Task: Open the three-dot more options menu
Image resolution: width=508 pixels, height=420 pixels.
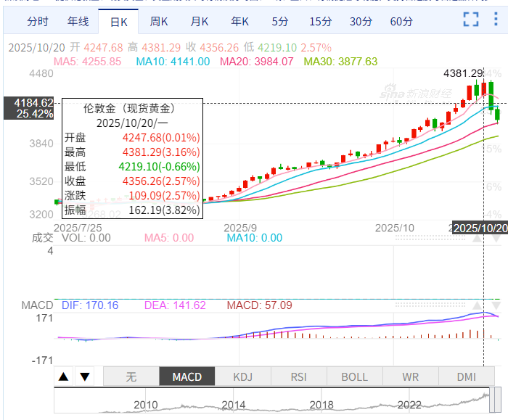Action: (496, 19)
